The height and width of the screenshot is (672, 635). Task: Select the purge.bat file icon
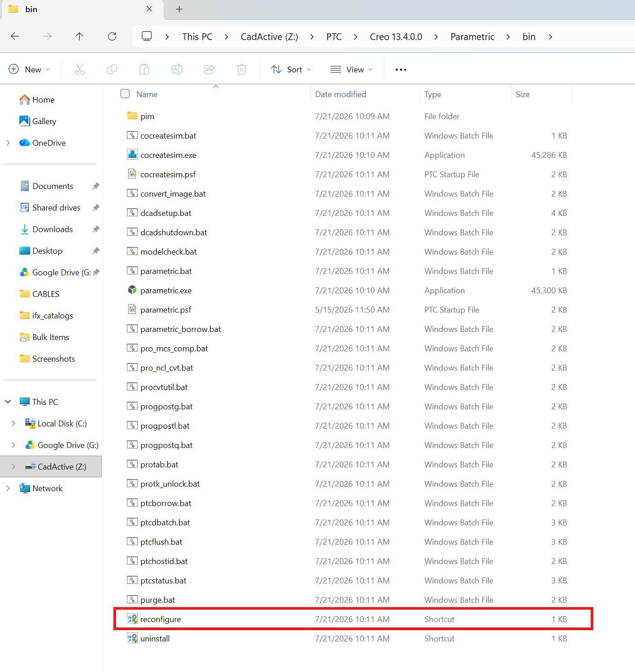point(132,600)
